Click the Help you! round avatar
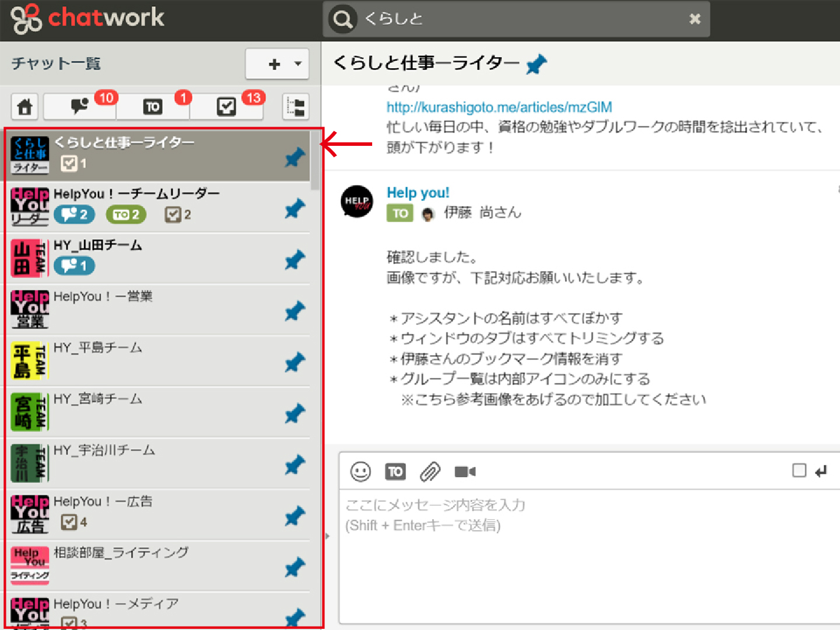The width and height of the screenshot is (840, 630). [x=357, y=201]
